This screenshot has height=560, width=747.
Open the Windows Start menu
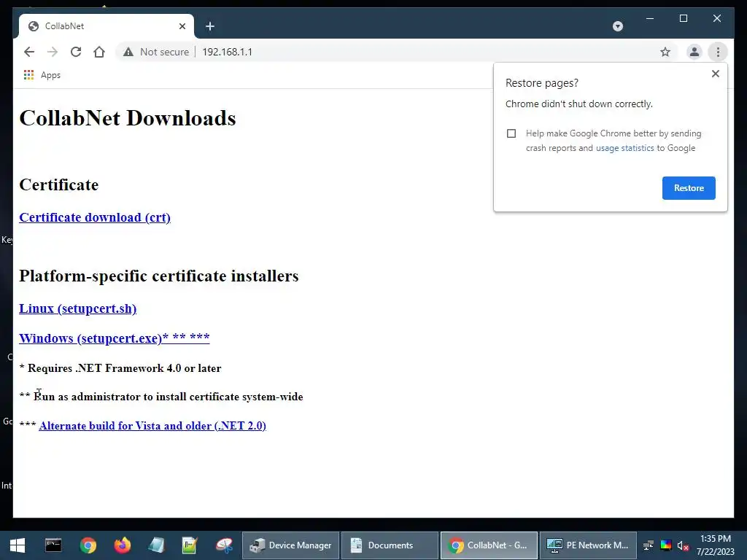(x=18, y=545)
